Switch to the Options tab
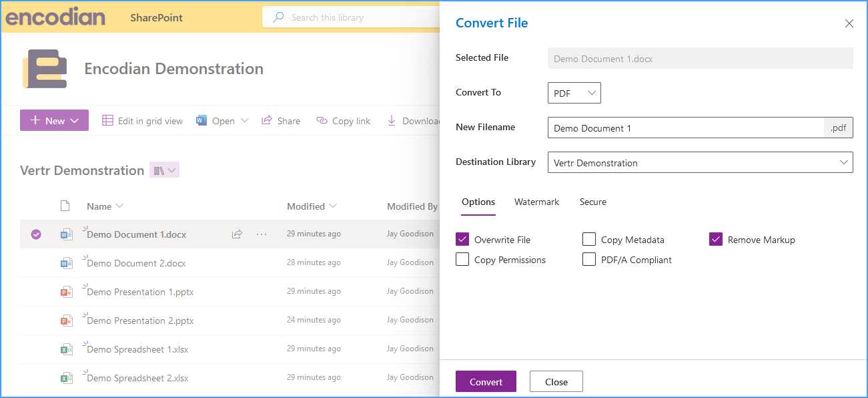This screenshot has width=868, height=398. coord(478,202)
